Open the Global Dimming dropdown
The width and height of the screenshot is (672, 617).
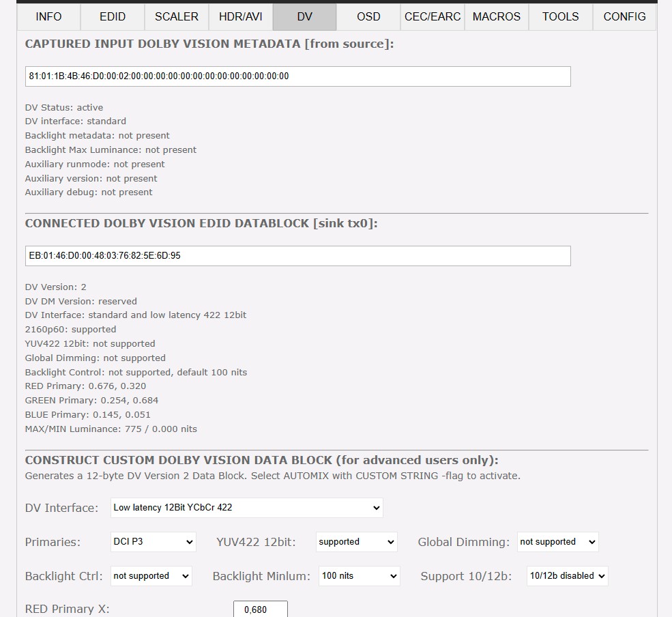[557, 542]
